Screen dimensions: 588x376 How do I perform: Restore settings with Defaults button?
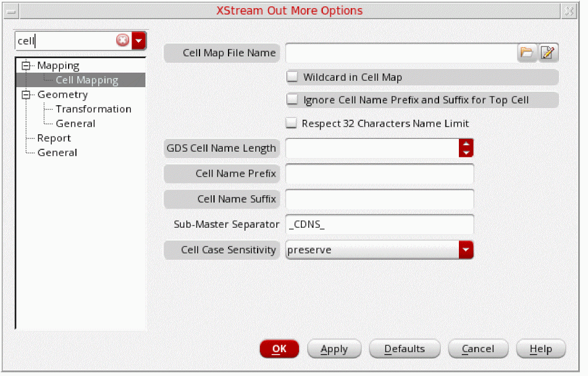(405, 349)
